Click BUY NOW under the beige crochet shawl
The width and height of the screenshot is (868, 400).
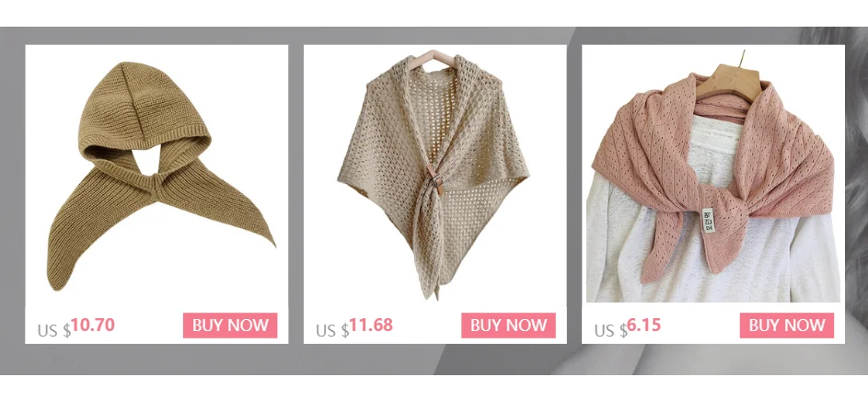click(508, 326)
